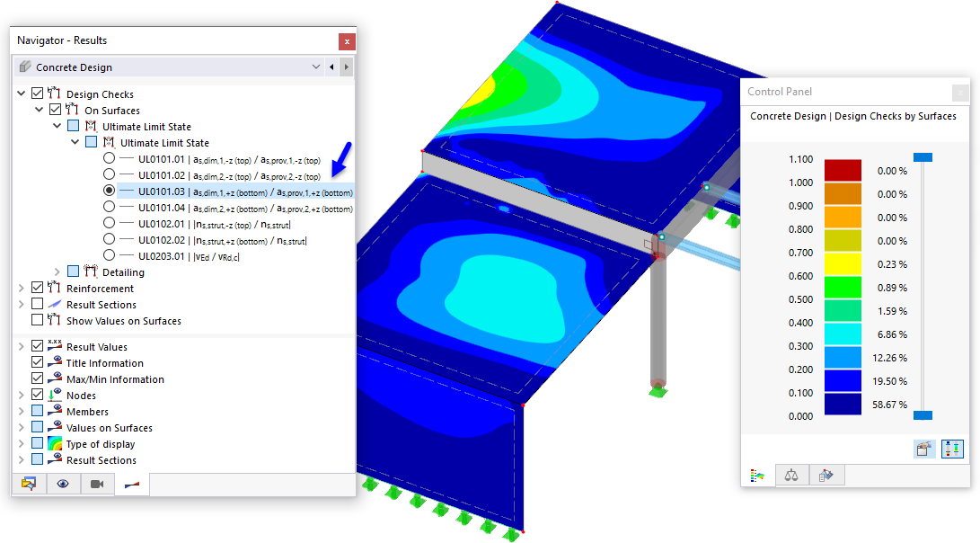Open the Data navigator tab
Screen dimensions: 980x543
coord(29,484)
